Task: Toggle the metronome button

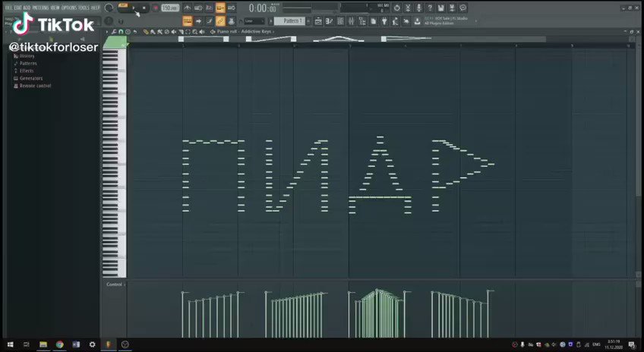Action: [x=187, y=8]
